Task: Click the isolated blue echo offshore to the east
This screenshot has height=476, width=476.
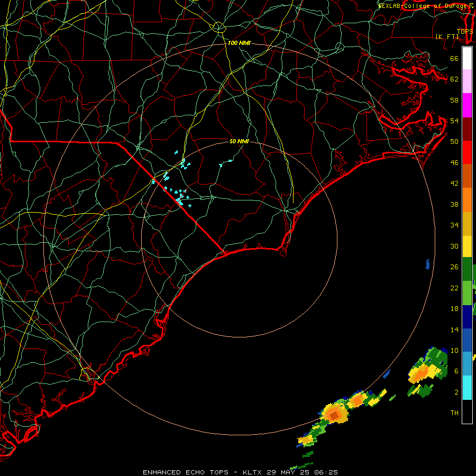Action: coord(428,264)
